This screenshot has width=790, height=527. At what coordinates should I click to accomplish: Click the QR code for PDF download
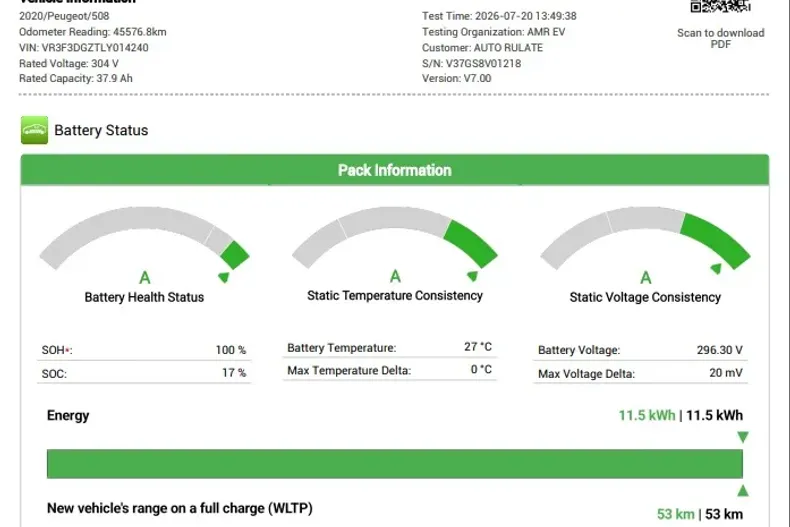click(x=720, y=6)
